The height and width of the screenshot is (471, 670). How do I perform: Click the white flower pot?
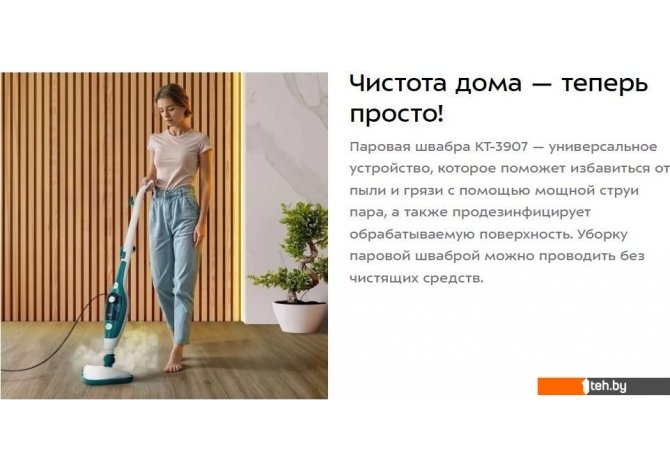[300, 316]
